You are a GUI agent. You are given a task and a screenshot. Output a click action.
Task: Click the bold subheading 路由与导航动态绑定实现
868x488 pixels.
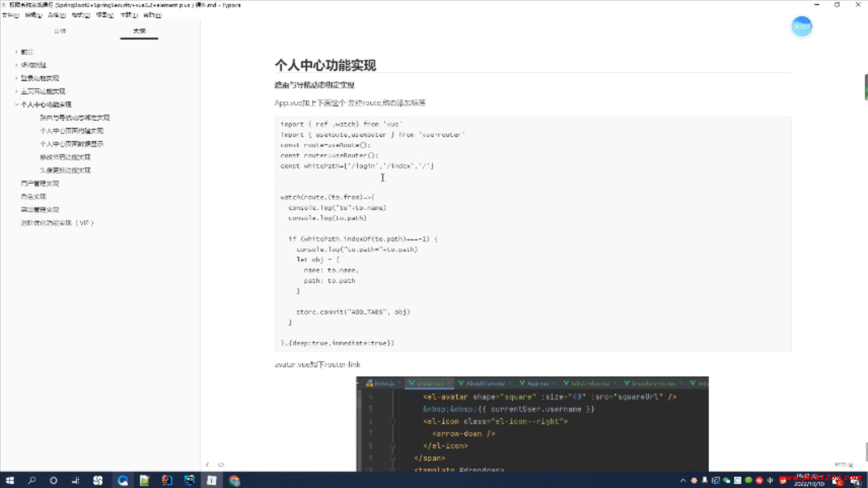(x=314, y=85)
